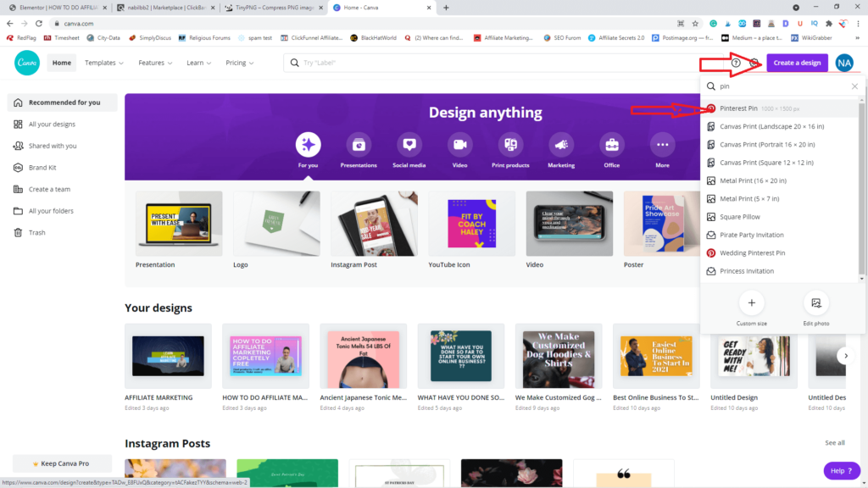Open the help question mark icon
Image resolution: width=868 pixels, height=488 pixels.
click(736, 63)
